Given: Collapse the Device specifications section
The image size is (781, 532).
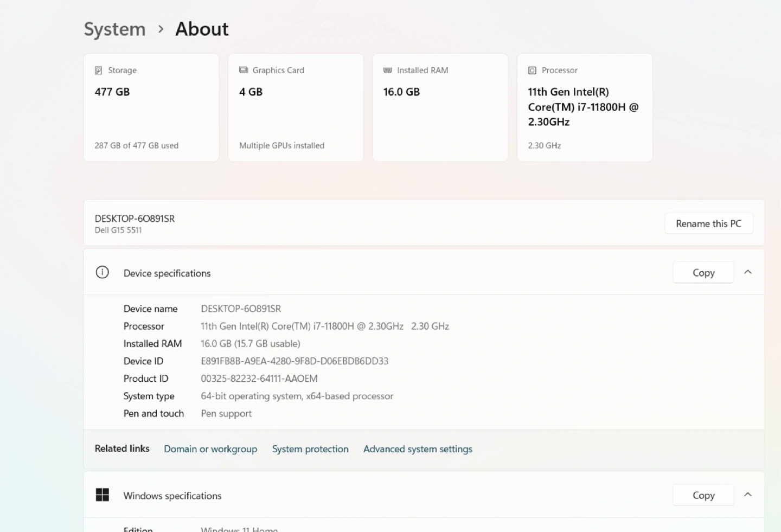Looking at the screenshot, I should coord(748,272).
